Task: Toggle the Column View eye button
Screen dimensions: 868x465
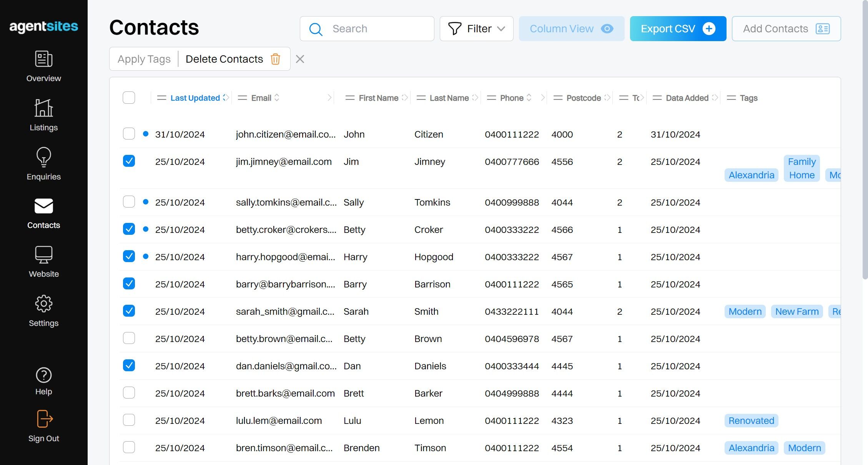Action: coord(571,28)
